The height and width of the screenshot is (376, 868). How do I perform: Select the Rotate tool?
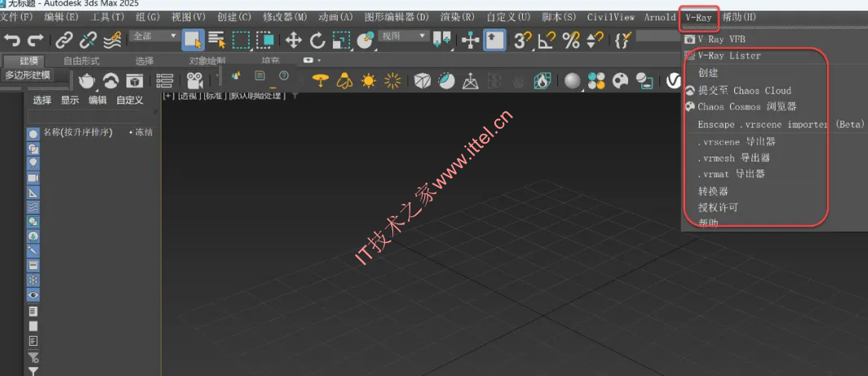[317, 40]
